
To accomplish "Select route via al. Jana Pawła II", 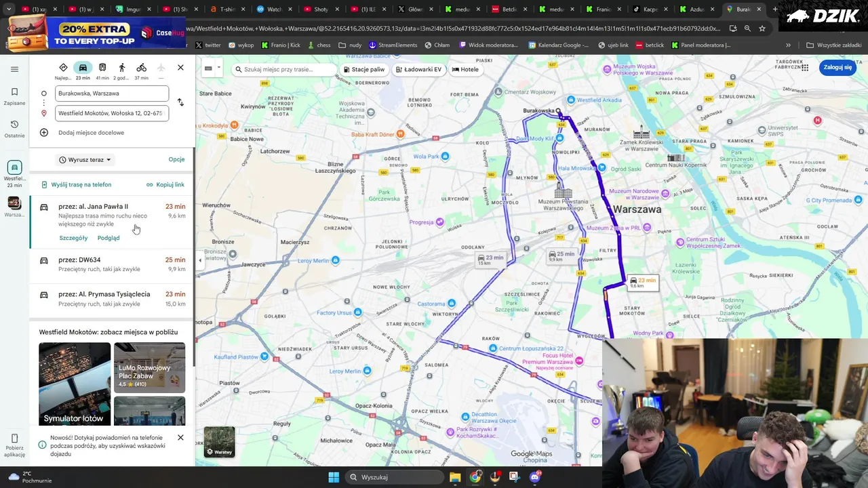I will tap(112, 222).
